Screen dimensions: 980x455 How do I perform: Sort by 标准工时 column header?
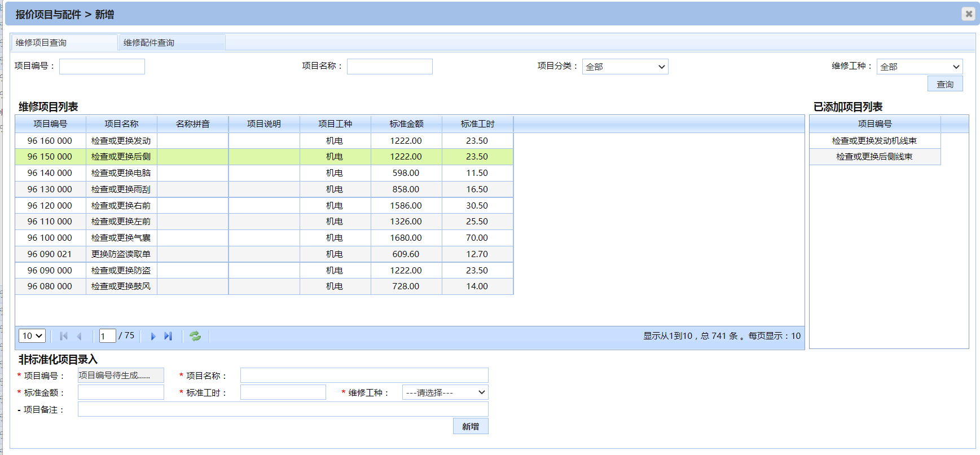point(477,124)
